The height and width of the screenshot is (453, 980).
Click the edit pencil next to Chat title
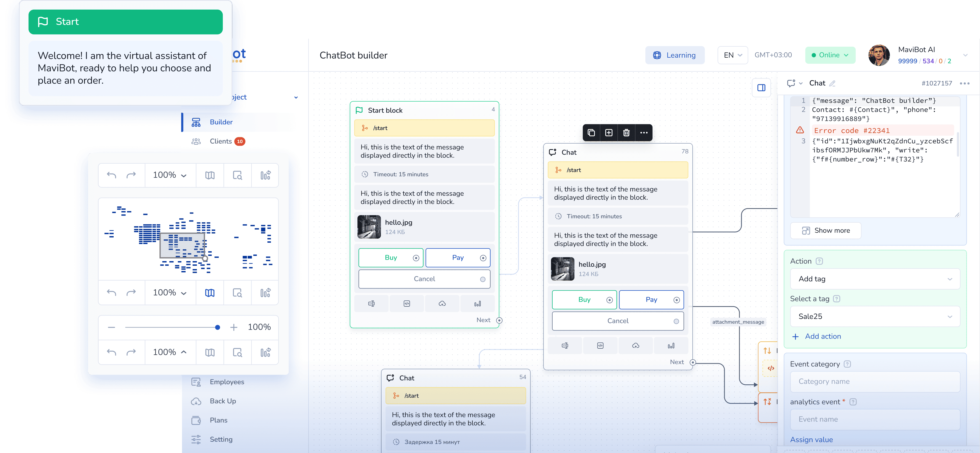[x=832, y=83]
